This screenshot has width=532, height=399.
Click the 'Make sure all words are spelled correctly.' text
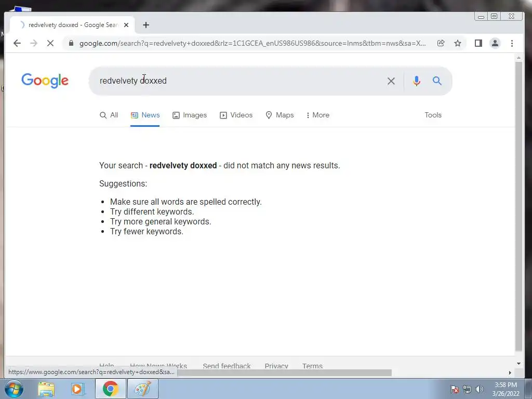[186, 202]
